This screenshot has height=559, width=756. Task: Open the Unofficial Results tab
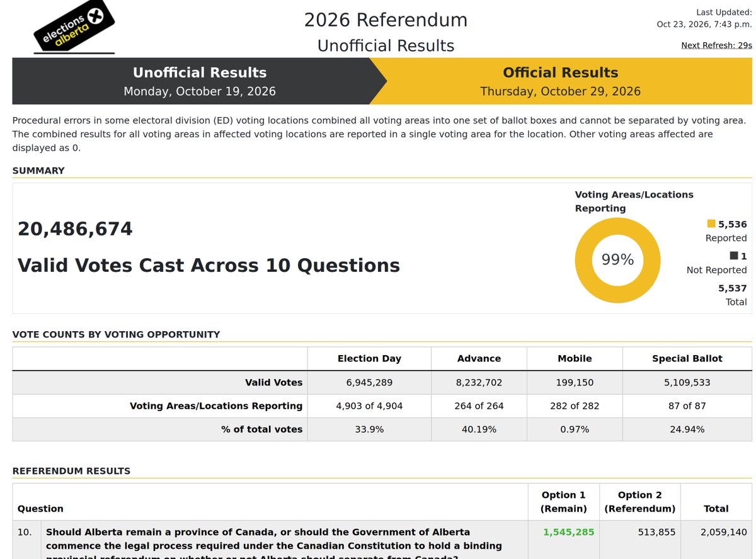click(199, 81)
